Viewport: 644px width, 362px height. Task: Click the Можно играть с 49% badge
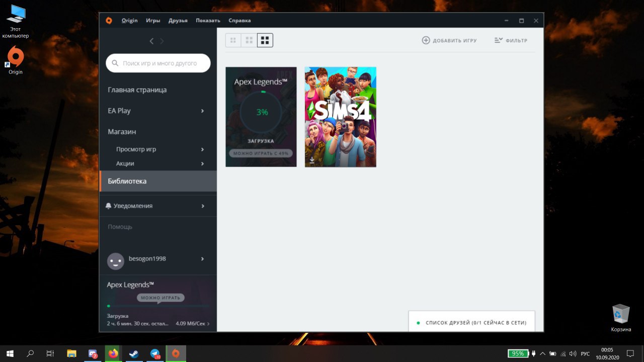[261, 153]
